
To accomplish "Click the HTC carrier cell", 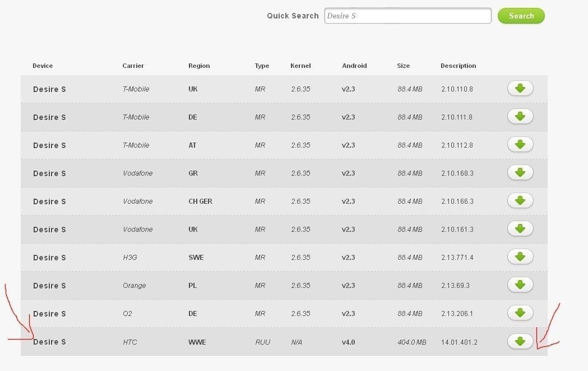I will point(129,342).
